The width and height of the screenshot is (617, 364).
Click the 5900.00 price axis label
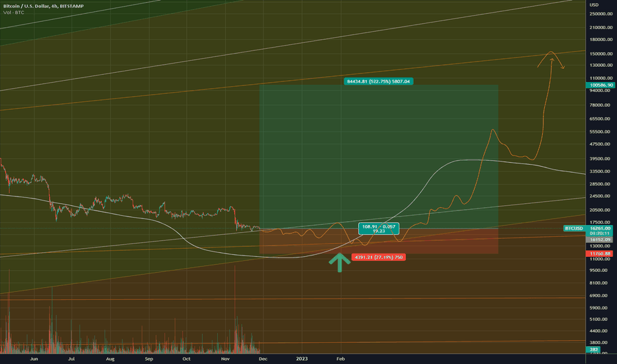(600, 308)
